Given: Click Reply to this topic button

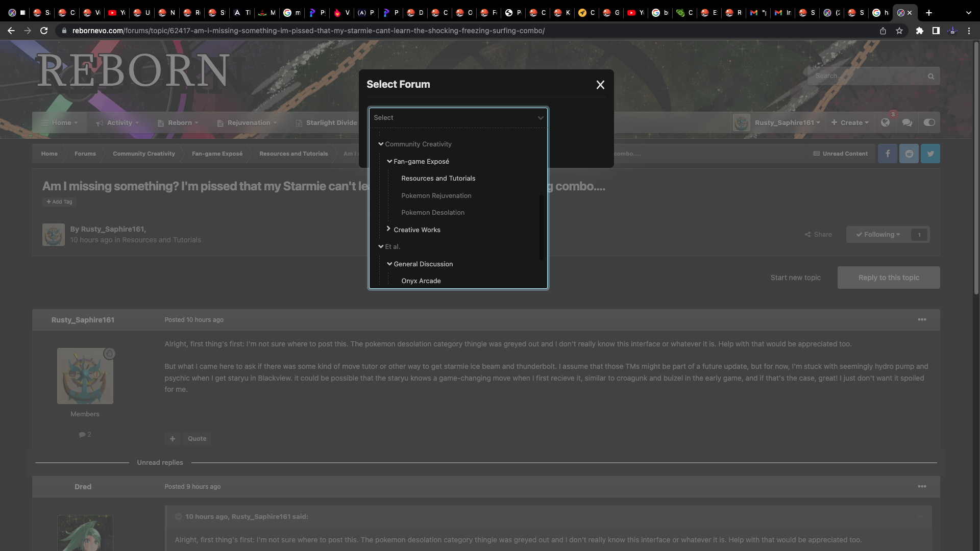Looking at the screenshot, I should coord(889,278).
